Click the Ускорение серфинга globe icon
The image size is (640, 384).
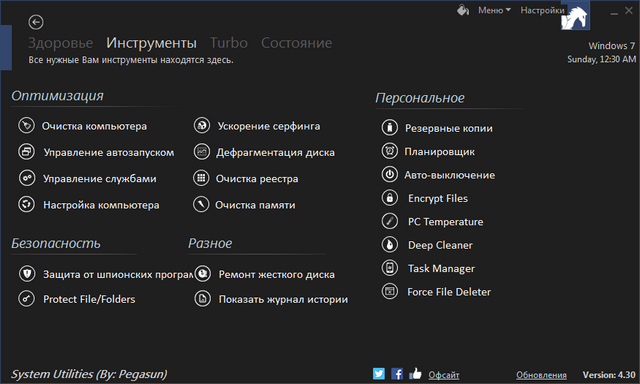click(202, 125)
